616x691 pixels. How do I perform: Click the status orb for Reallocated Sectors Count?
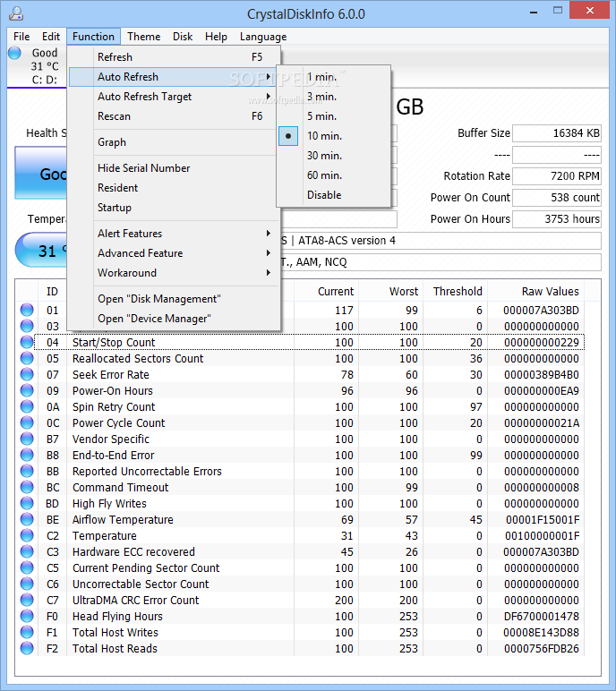click(x=27, y=358)
